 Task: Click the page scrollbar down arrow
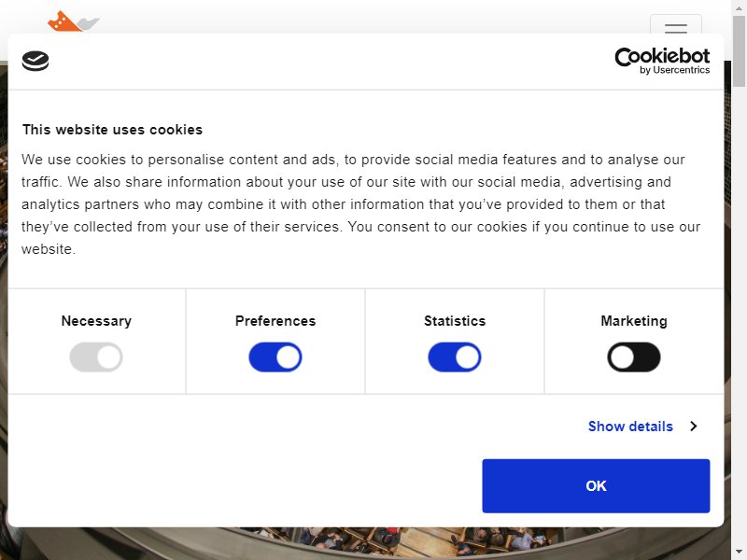(739, 553)
